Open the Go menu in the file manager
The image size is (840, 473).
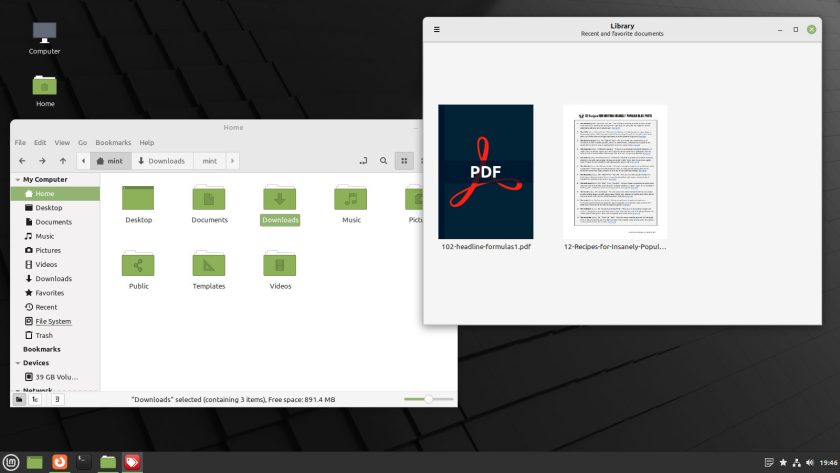(x=82, y=142)
